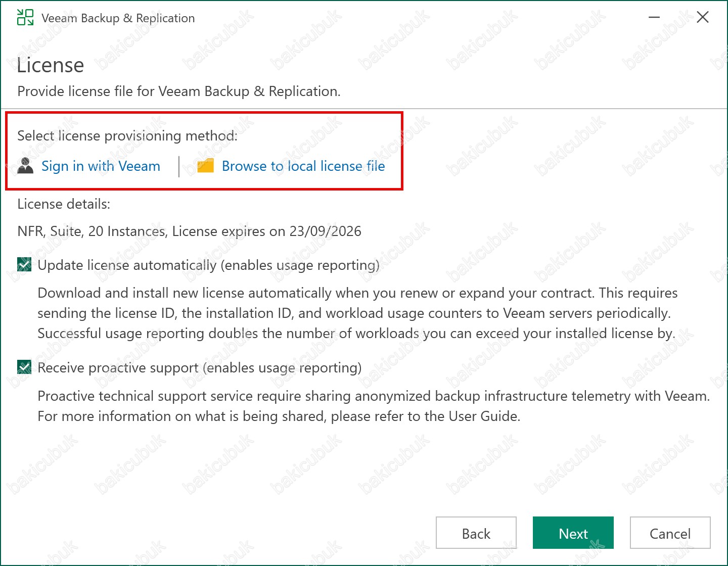
Task: Minimize the Veeam installer window
Action: click(654, 18)
